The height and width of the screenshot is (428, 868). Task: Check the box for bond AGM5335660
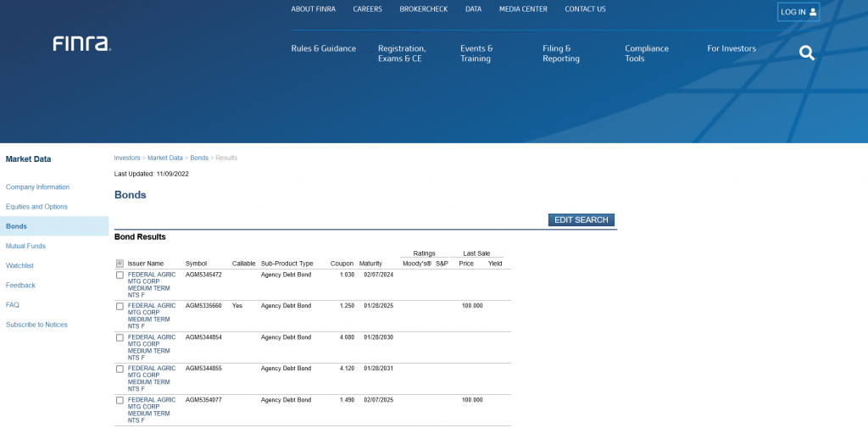pyautogui.click(x=120, y=306)
